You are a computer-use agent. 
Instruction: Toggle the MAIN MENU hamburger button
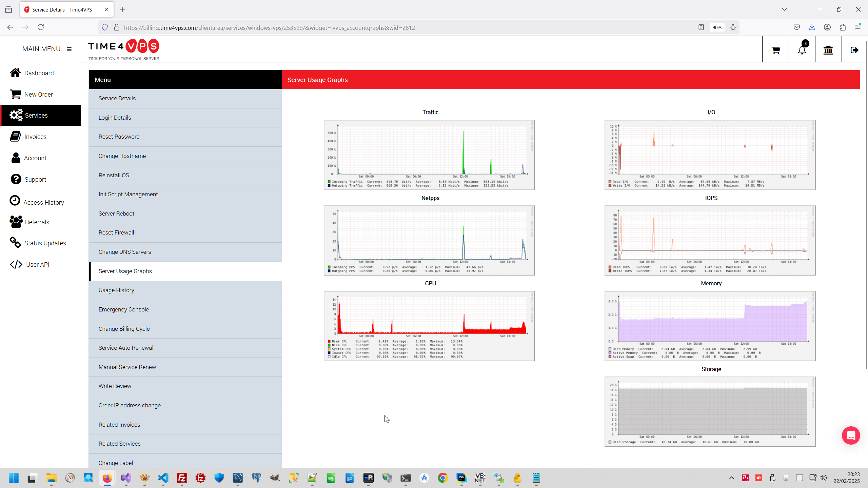tap(69, 49)
